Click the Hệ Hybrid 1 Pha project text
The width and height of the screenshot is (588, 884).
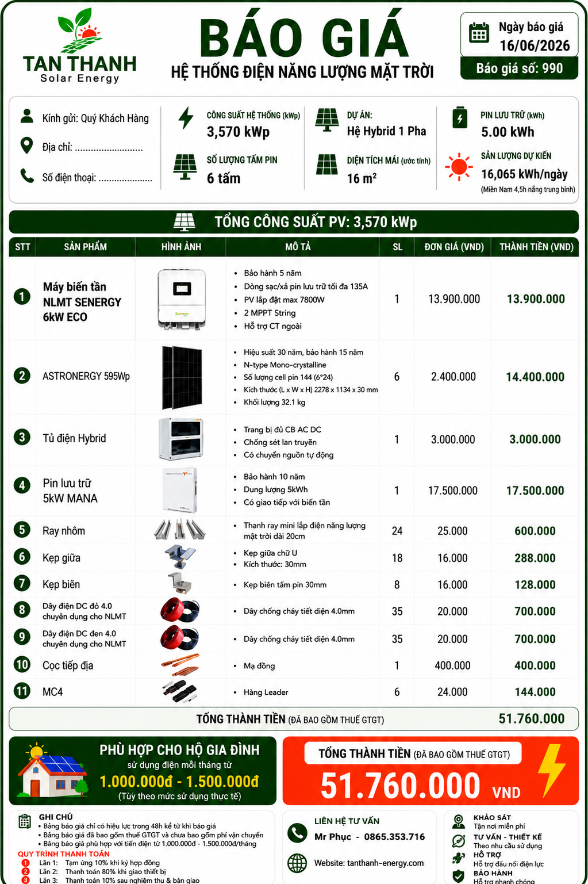point(386,131)
